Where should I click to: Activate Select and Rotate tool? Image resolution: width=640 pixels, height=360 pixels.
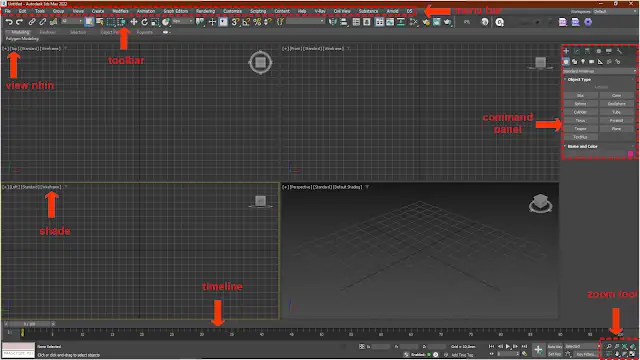pos(144,22)
